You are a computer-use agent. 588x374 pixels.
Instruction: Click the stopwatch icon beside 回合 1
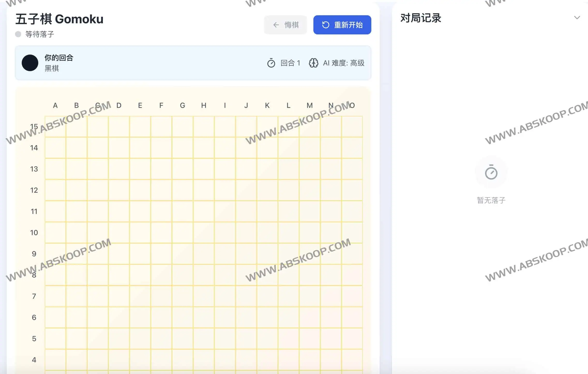[271, 63]
